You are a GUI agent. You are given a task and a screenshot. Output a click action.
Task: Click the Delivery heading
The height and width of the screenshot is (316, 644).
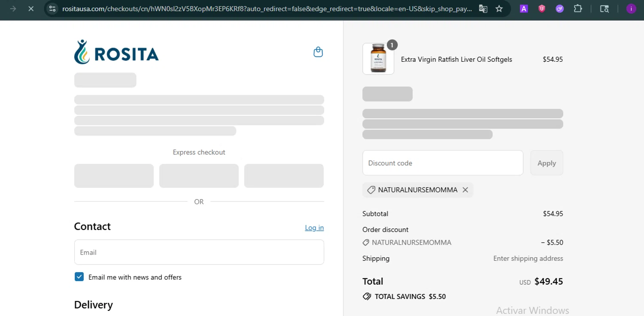point(93,305)
